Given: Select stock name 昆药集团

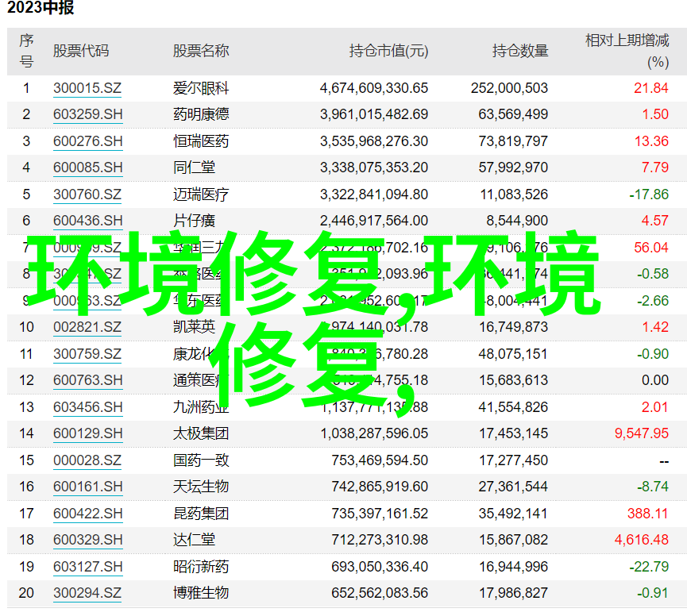Looking at the screenshot, I should (201, 514).
